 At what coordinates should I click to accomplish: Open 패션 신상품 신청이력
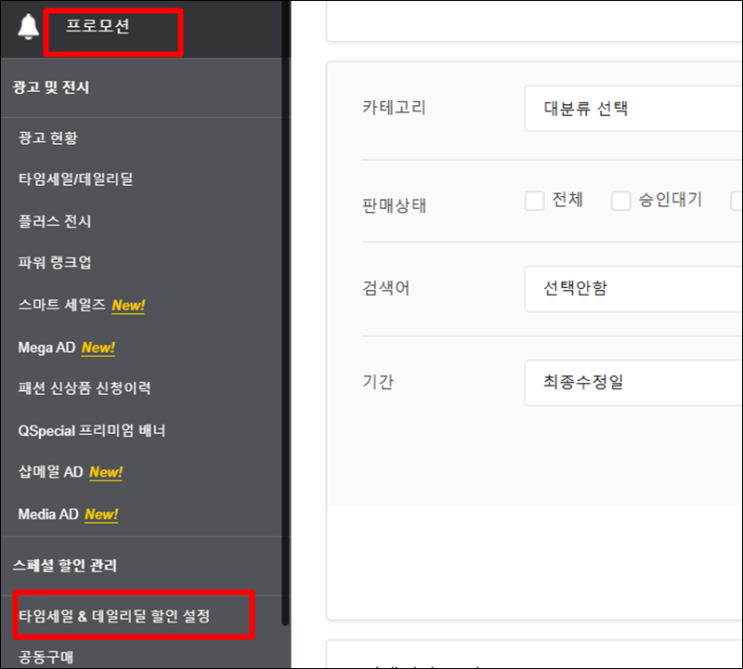84,388
